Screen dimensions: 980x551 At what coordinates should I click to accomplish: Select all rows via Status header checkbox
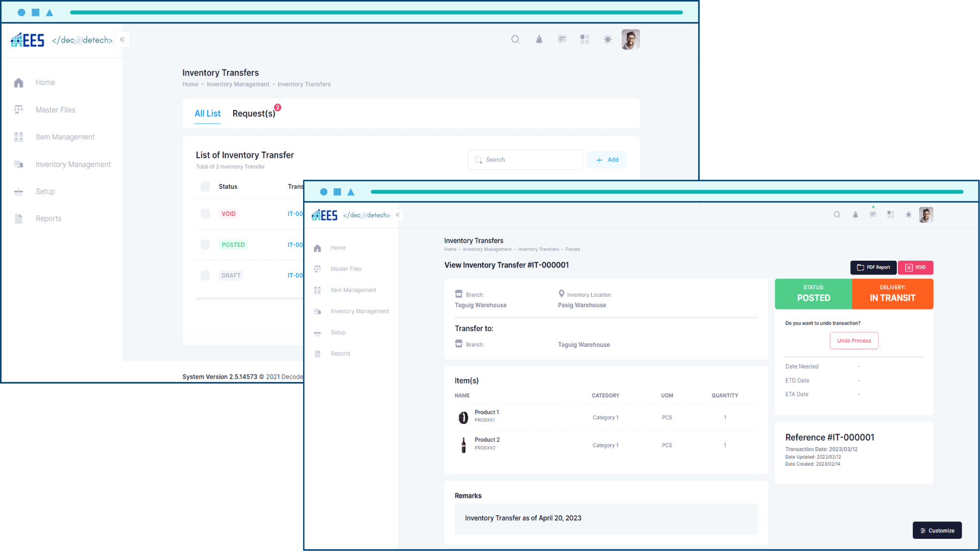coord(205,187)
